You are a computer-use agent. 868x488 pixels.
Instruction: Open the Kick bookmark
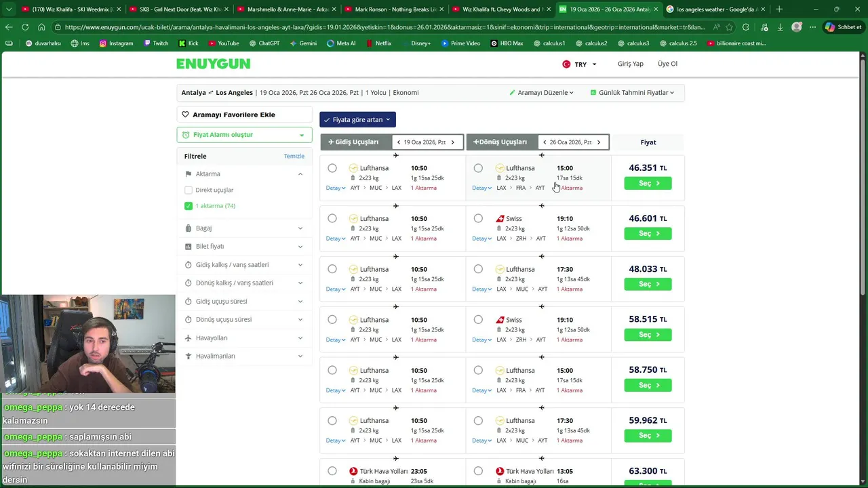pyautogui.click(x=189, y=43)
